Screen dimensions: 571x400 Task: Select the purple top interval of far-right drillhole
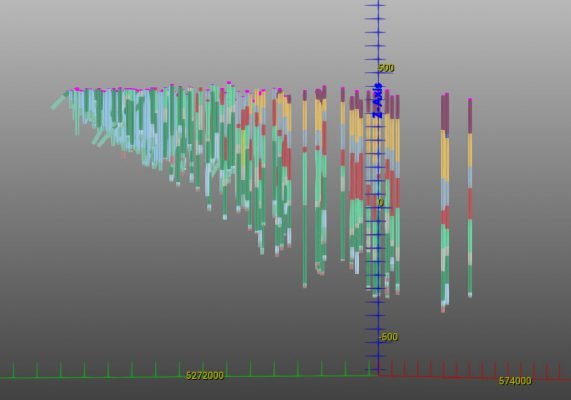470,116
